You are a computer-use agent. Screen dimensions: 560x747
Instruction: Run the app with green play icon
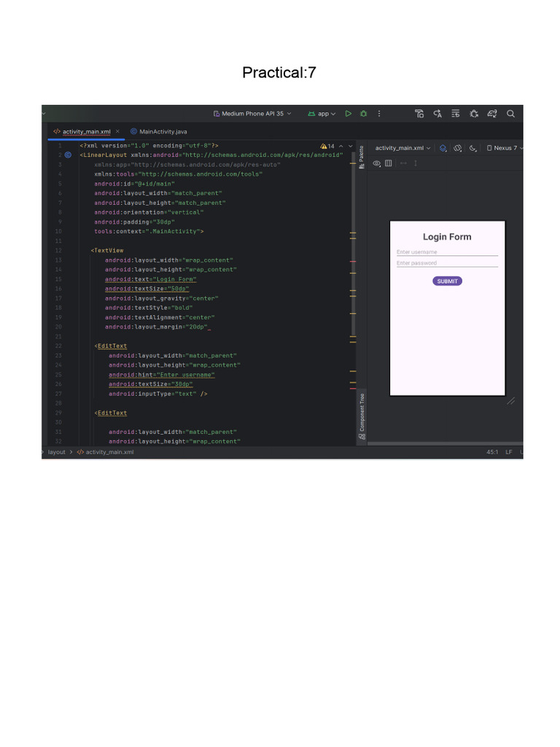(x=349, y=114)
